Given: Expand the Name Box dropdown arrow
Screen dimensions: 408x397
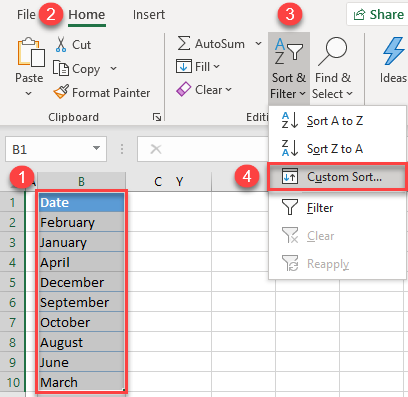Looking at the screenshot, I should (97, 148).
